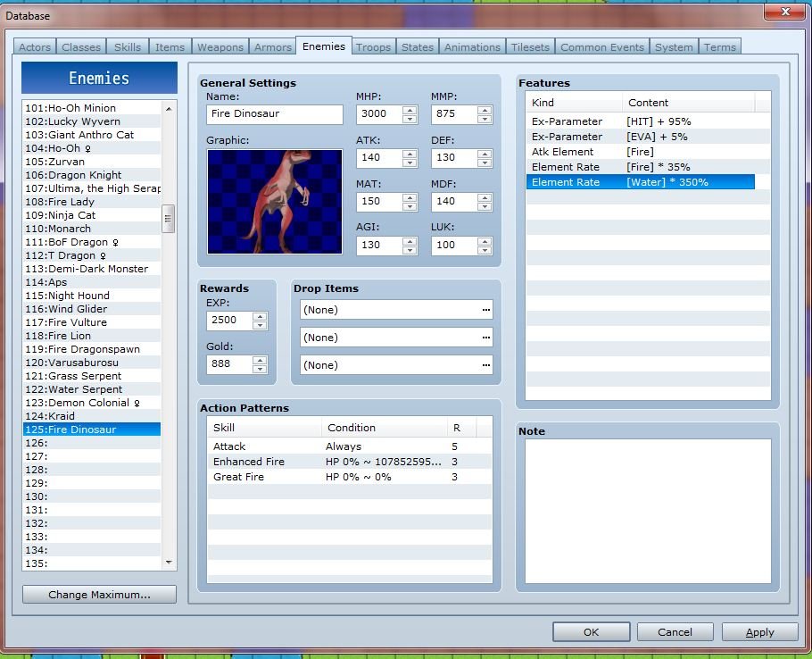Go to the Items tab
812x659 pixels.
(x=170, y=47)
